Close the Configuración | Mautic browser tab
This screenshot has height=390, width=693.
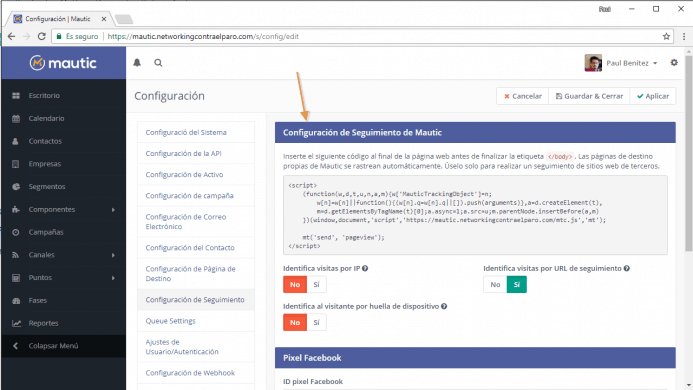[104, 19]
